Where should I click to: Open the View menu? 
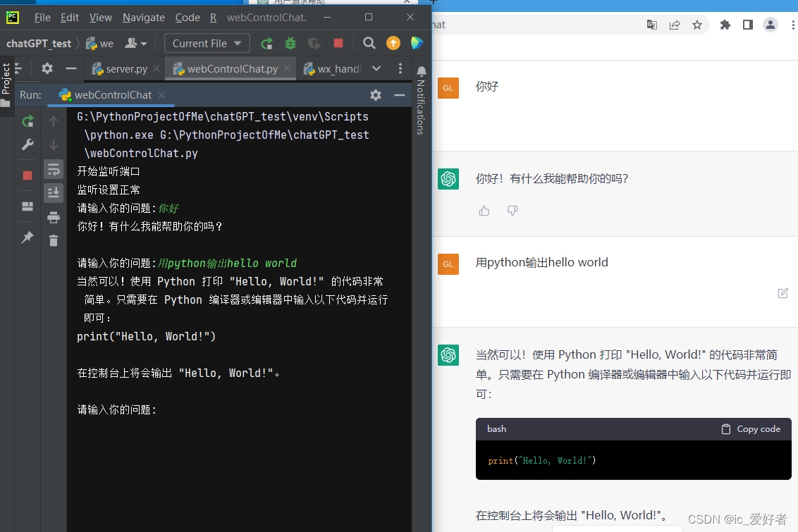pyautogui.click(x=100, y=18)
